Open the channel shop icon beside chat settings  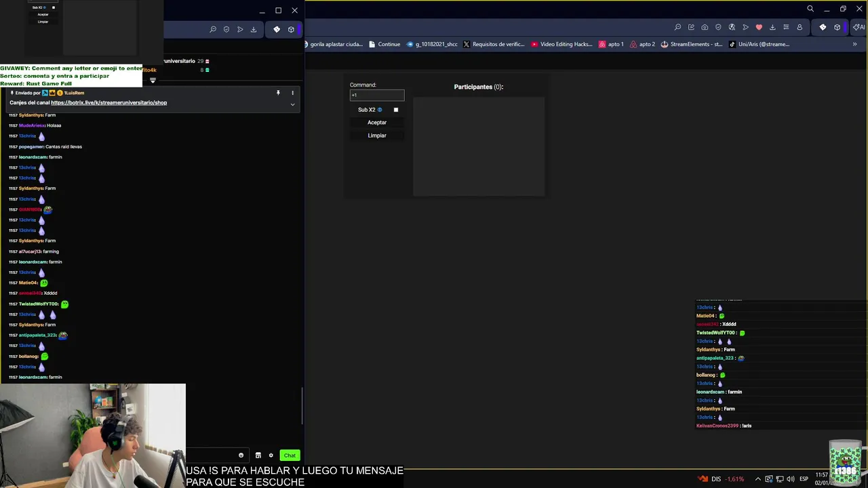point(258,455)
